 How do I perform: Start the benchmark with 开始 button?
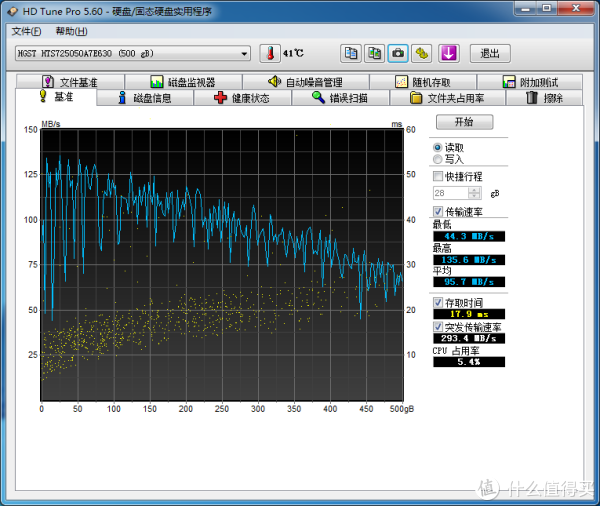click(464, 122)
